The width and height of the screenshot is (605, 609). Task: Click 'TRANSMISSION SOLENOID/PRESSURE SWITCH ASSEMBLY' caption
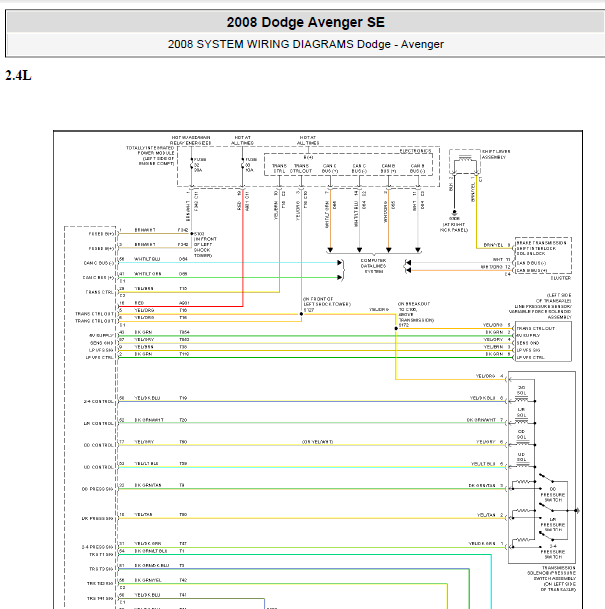click(x=552, y=579)
